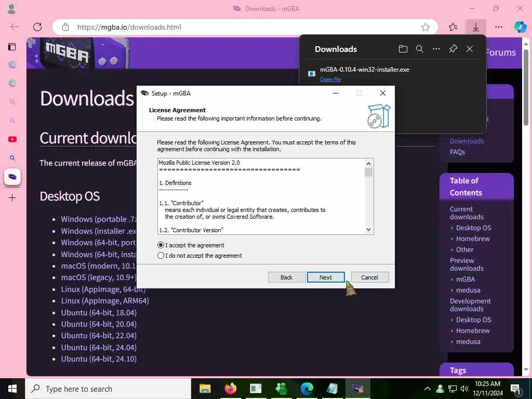Click the license text scroll up arrow
The height and width of the screenshot is (399, 532).
click(368, 164)
